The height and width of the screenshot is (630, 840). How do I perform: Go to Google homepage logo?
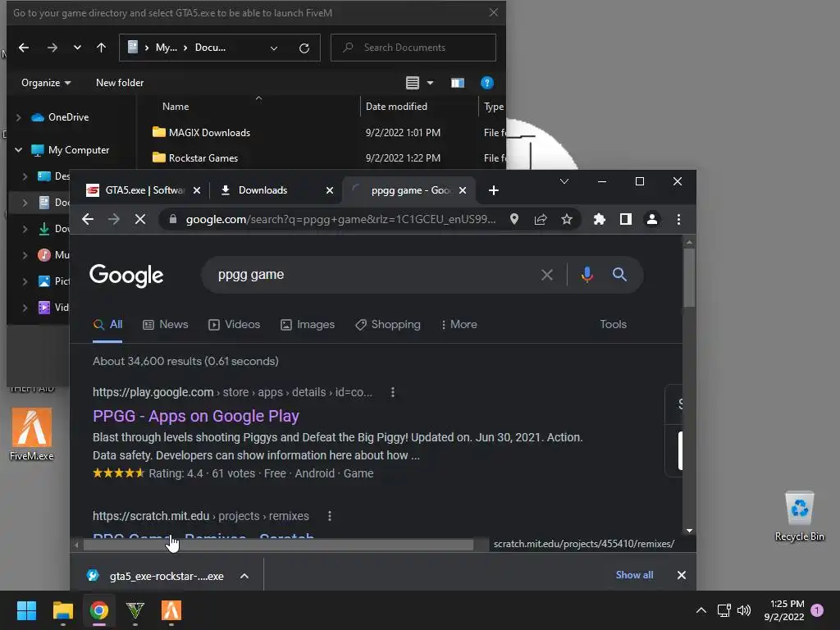pos(126,275)
